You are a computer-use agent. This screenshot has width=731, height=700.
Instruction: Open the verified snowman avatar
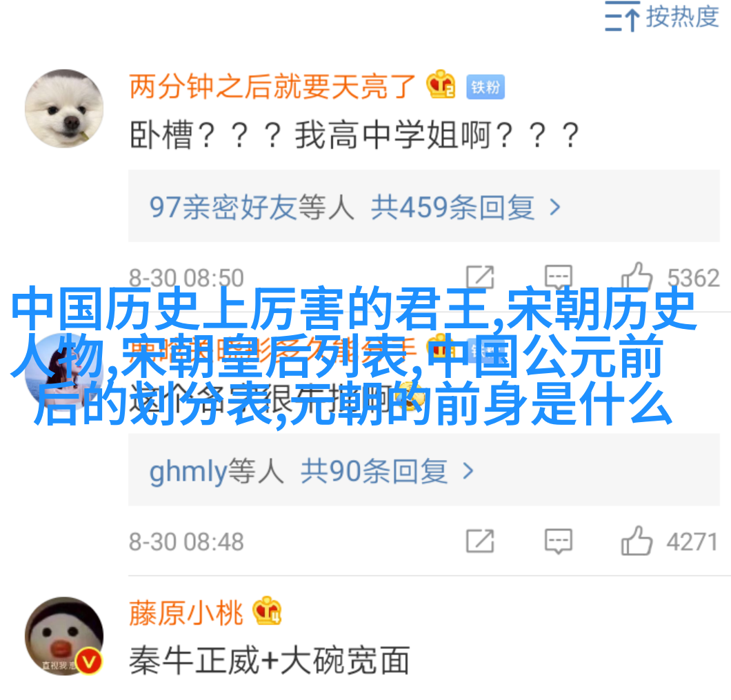pos(64,636)
